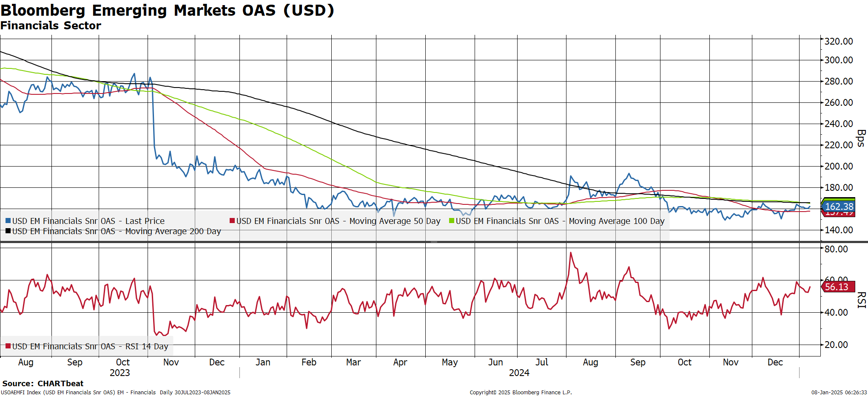Viewport: 868px width, 396px height.
Task: Click the red Moving Average 50 Day swatch
Action: (x=232, y=221)
